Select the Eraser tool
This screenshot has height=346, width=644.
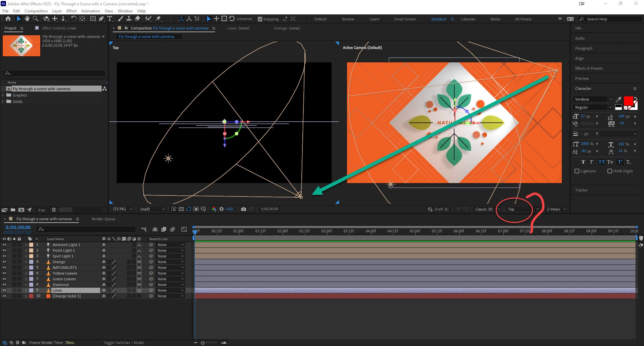(x=137, y=19)
